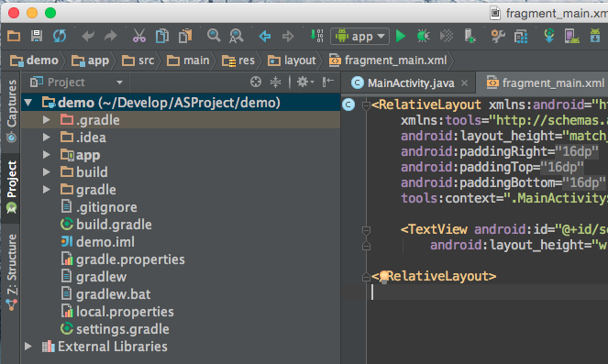
Task: Click the Run with Coverage icon
Action: [447, 36]
